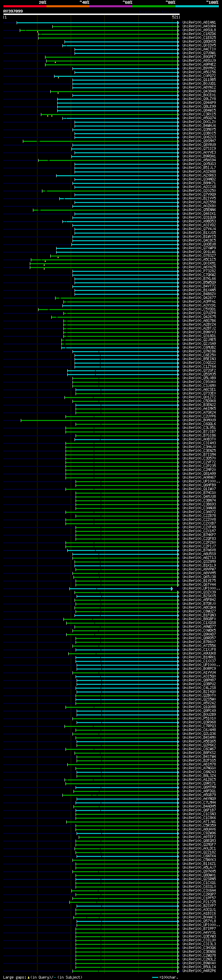
Task: Open hit UniRef100_A9SUL8
Action: coord(199,30)
